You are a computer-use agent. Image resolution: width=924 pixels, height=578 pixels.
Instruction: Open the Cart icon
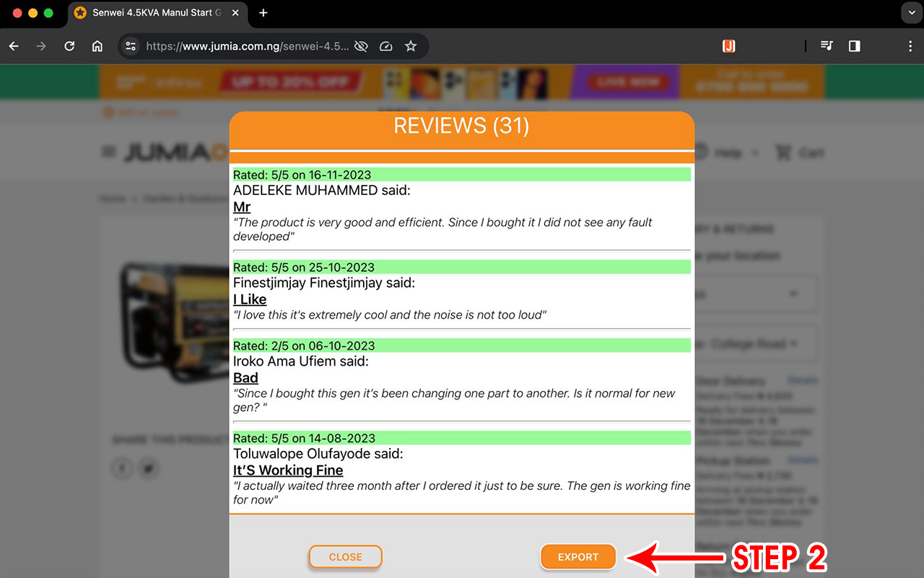pyautogui.click(x=799, y=152)
